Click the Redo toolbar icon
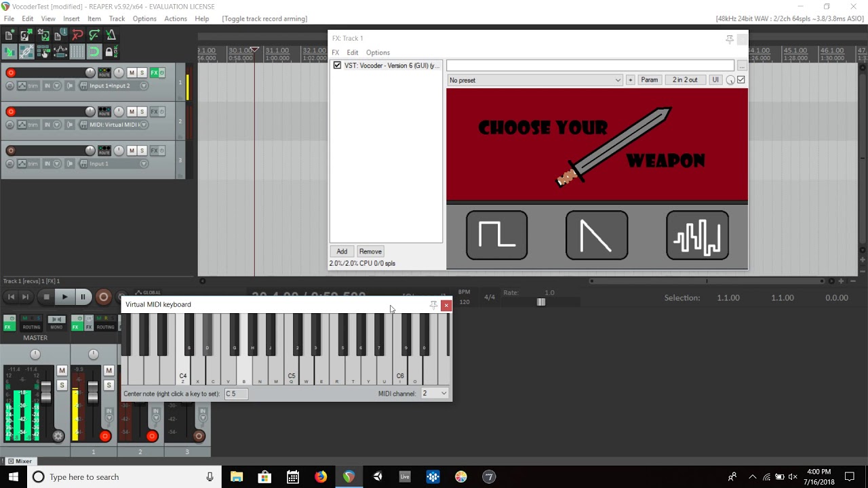Viewport: 868px width, 488px height. click(94, 35)
